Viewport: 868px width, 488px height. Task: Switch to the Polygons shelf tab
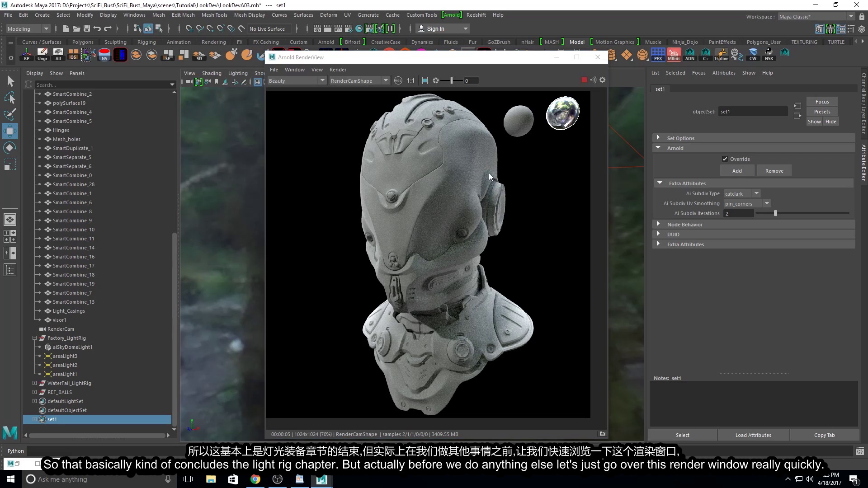(83, 42)
